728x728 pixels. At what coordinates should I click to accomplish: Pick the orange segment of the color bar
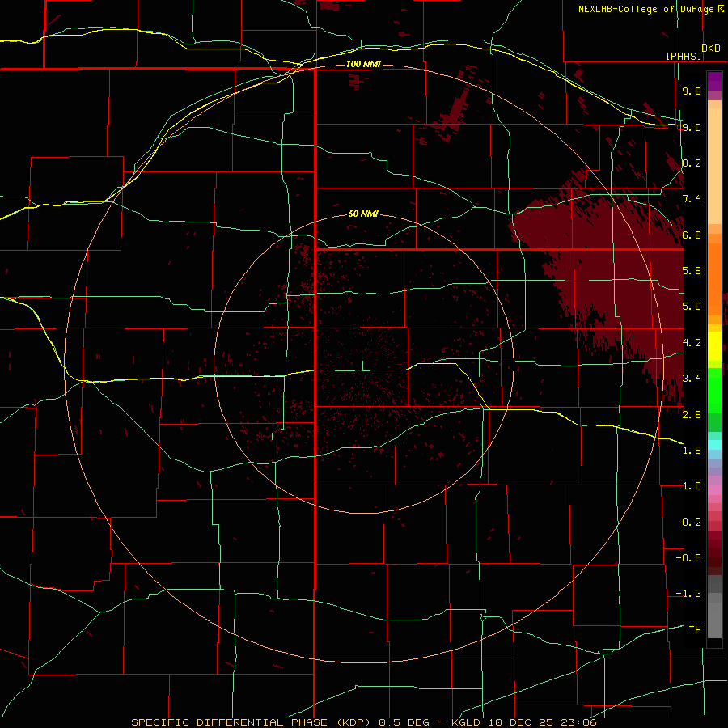(714, 278)
